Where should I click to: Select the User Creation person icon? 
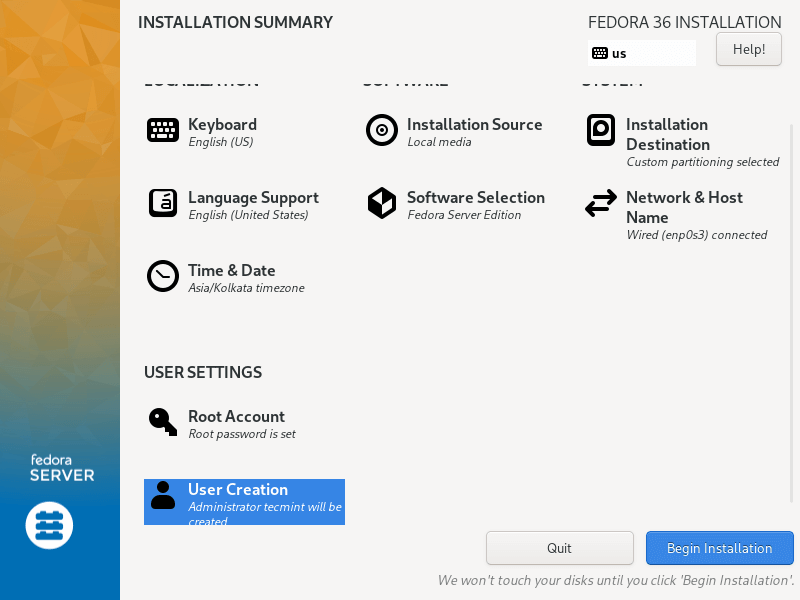[163, 495]
